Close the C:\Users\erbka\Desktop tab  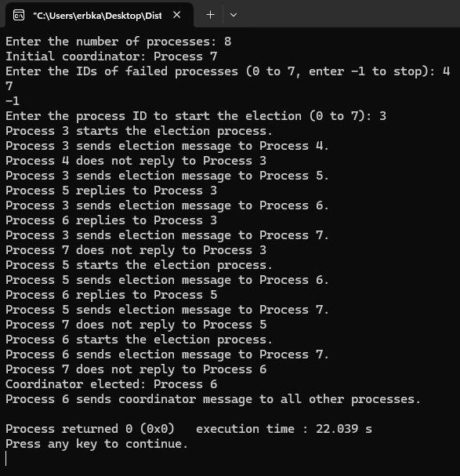(x=177, y=15)
